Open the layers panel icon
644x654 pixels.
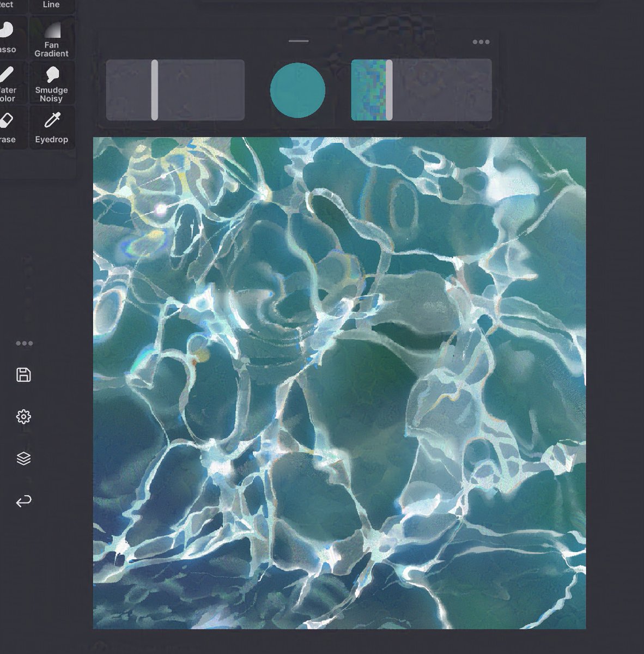23,459
